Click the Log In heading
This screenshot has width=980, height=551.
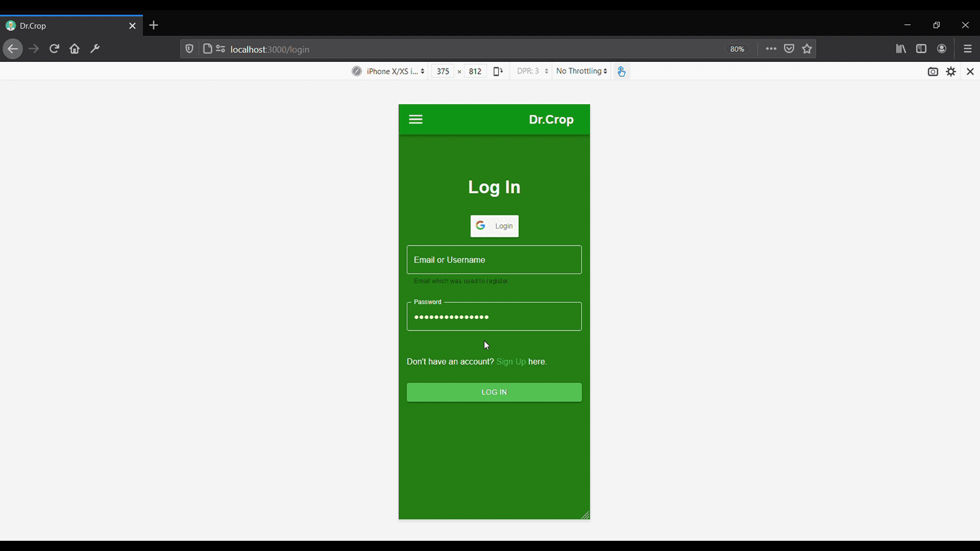pos(494,187)
